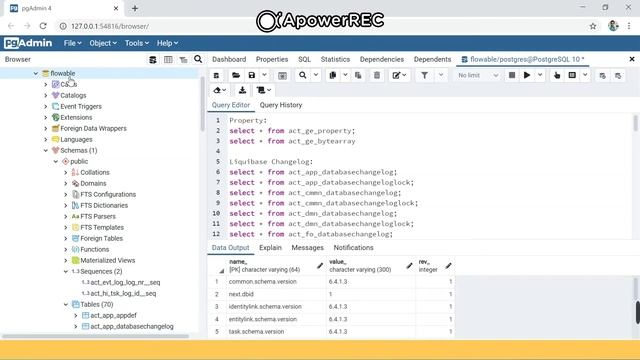Open filter options dropdown arrow
Image resolution: width=640 pixels, height=360 pixels.
click(441, 75)
